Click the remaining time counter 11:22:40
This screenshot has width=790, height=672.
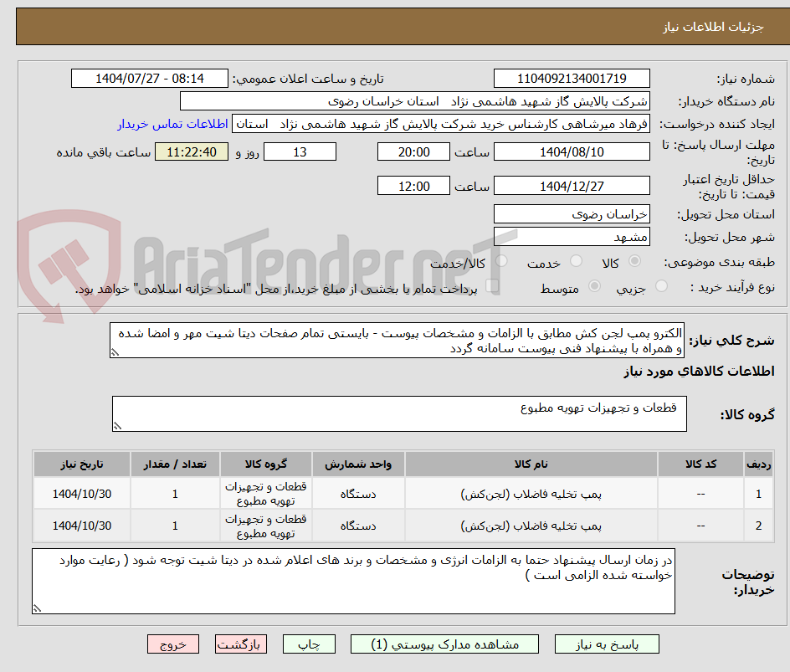[x=191, y=151]
